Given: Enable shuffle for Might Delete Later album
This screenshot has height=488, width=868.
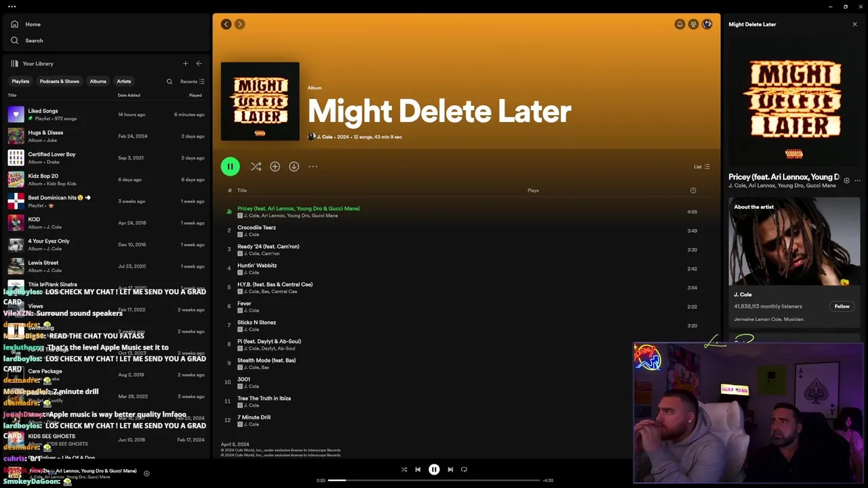Looking at the screenshot, I should click(256, 166).
